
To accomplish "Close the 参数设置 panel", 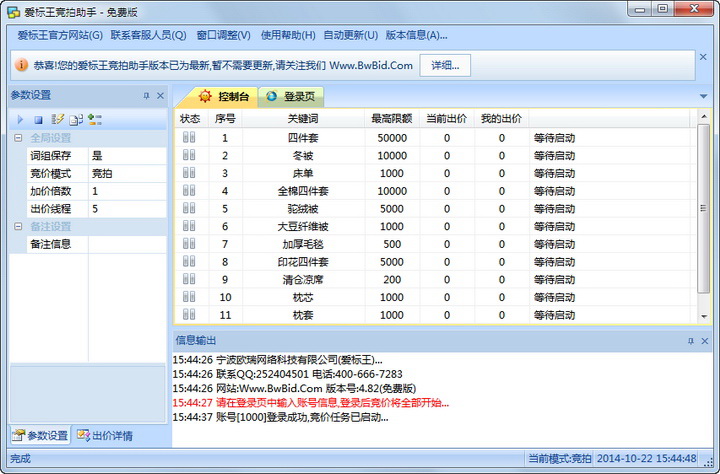I will (160, 96).
